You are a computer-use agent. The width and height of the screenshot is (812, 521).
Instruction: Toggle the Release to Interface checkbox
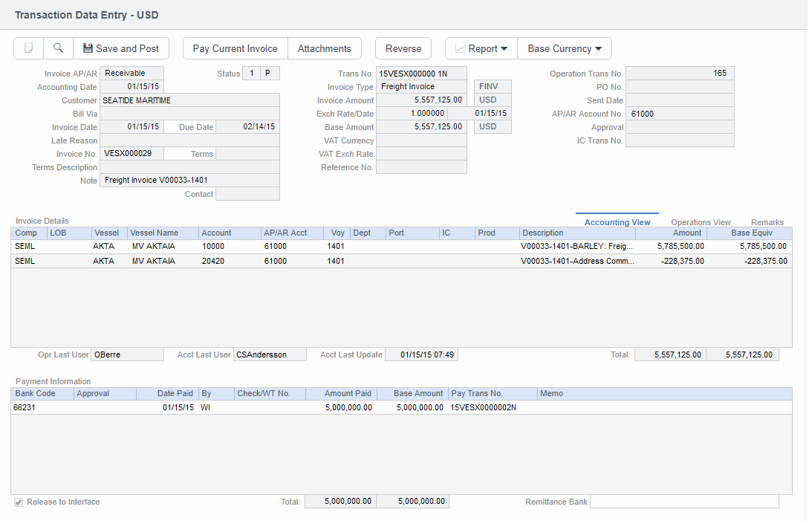pyautogui.click(x=19, y=502)
